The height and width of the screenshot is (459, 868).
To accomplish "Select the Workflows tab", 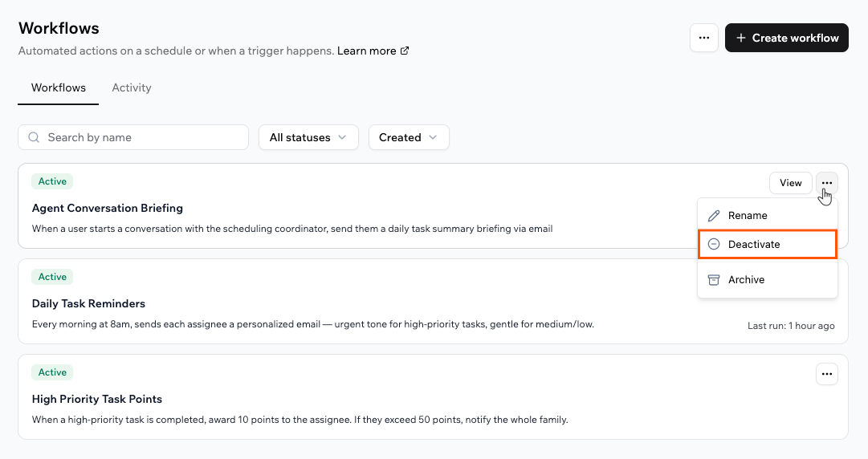I will [58, 87].
